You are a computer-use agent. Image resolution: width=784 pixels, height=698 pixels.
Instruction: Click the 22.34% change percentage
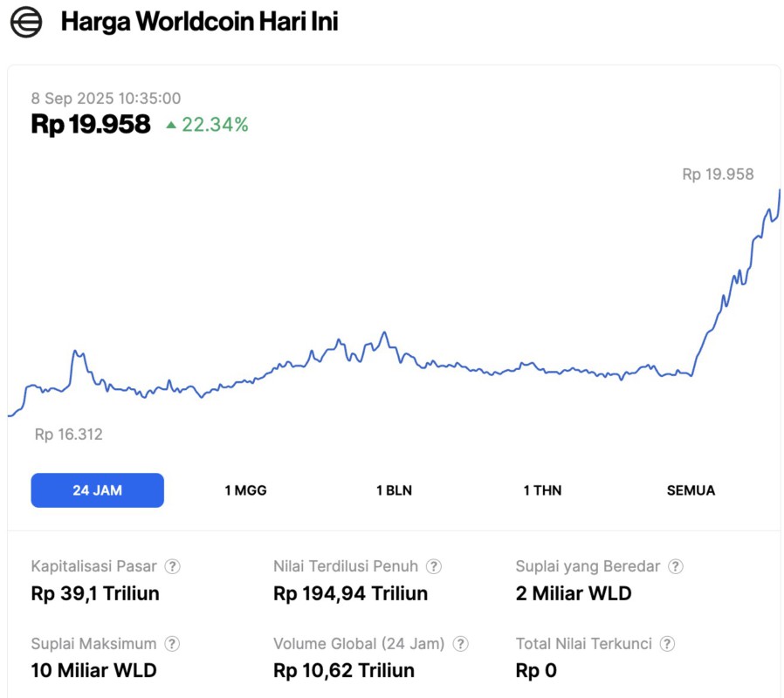(x=215, y=125)
